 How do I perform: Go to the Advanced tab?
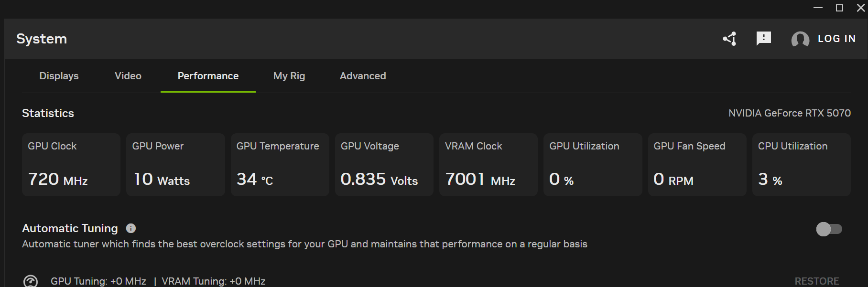363,76
